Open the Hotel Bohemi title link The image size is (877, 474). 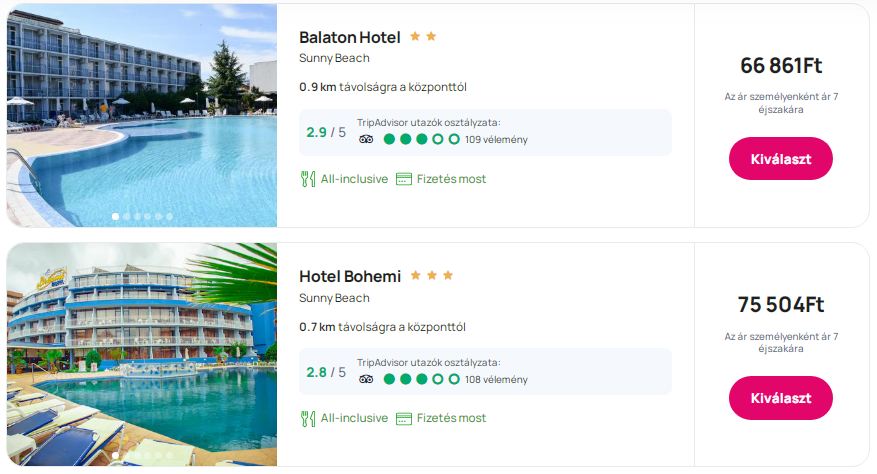point(350,277)
